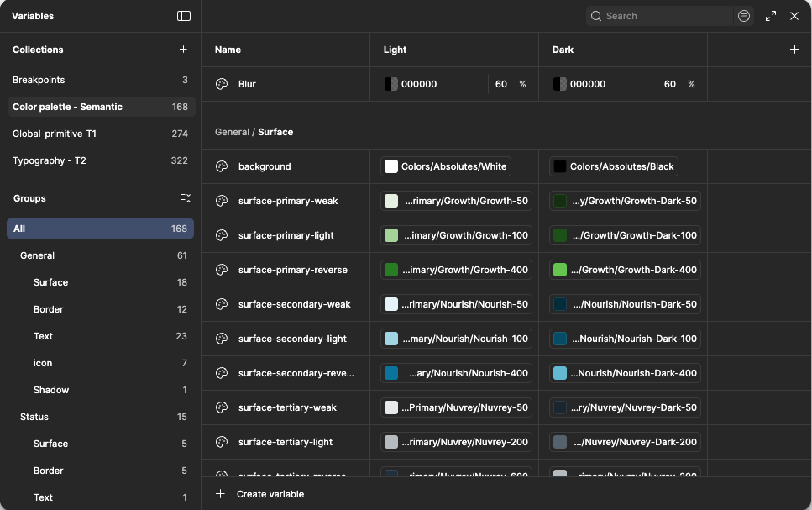
Task: Collapse all groups using the Groups icon
Action: 186,198
